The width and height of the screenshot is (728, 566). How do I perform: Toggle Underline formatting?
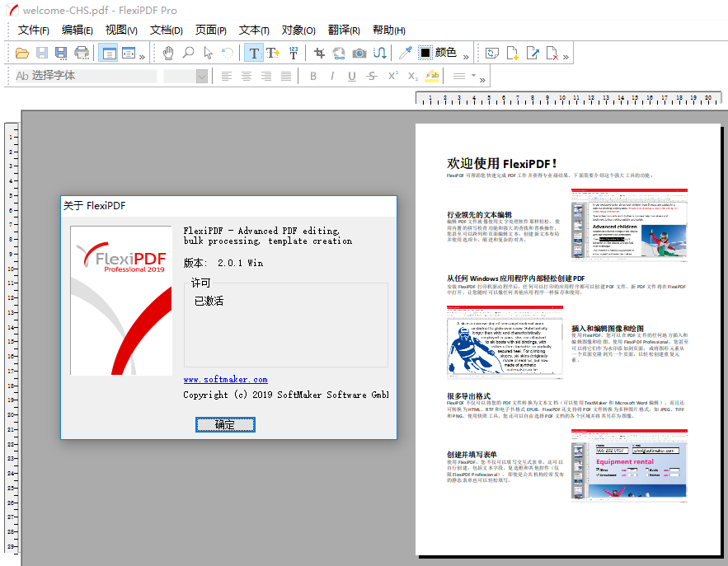(x=352, y=76)
